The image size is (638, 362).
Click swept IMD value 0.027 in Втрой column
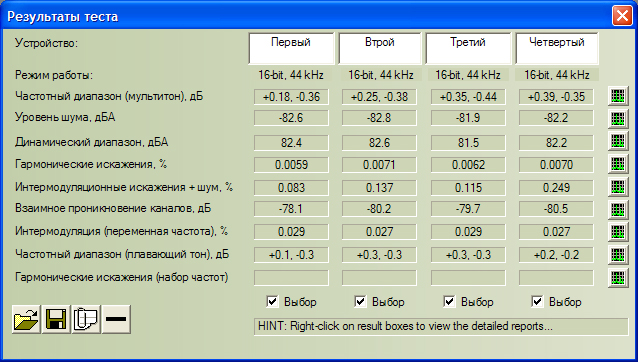point(379,231)
